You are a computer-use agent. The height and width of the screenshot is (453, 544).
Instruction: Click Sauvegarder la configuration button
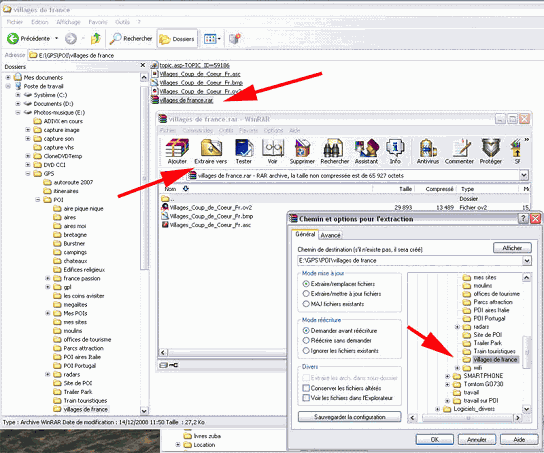tap(349, 417)
